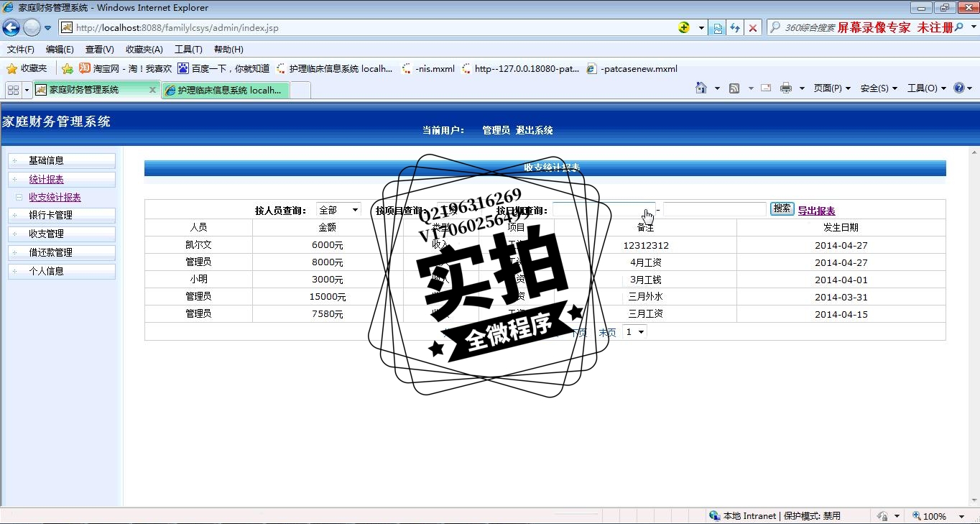Open the 工具(T) menu in menu bar
This screenshot has height=524, width=980.
pyautogui.click(x=188, y=50)
